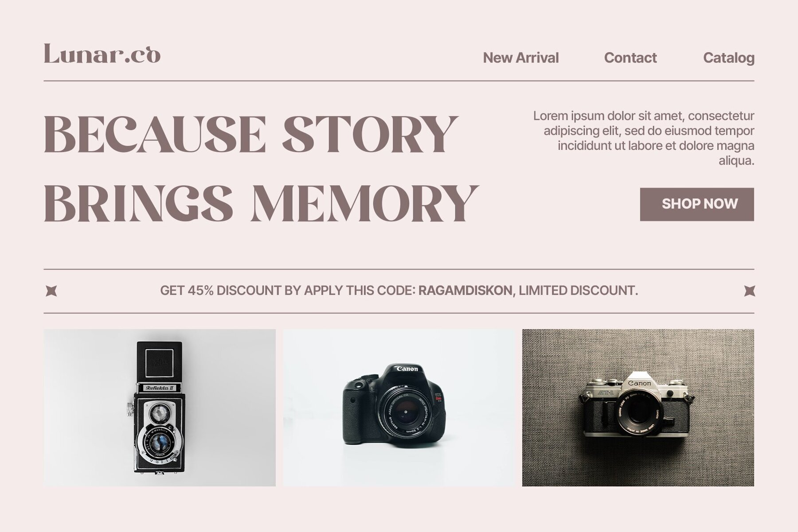Click the Lorem ipsum description paragraph
Screen dimensions: 798x532
(643, 138)
